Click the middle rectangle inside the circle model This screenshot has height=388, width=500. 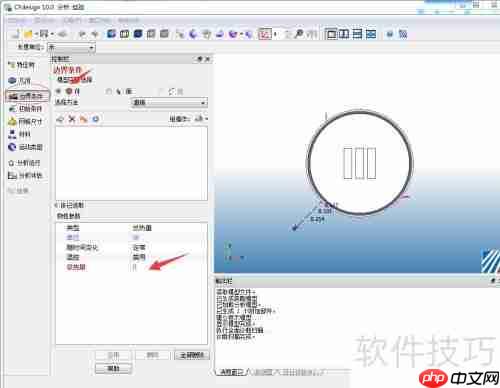pos(359,163)
